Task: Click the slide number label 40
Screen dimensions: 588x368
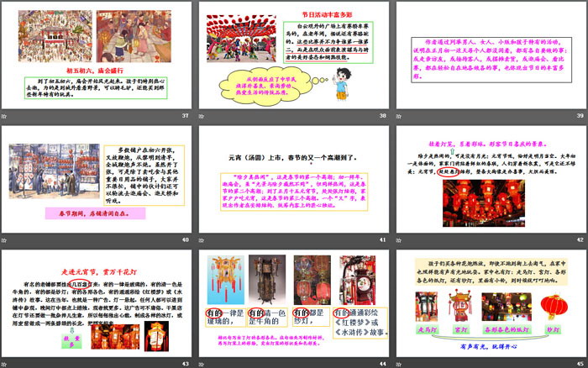Action: click(186, 239)
